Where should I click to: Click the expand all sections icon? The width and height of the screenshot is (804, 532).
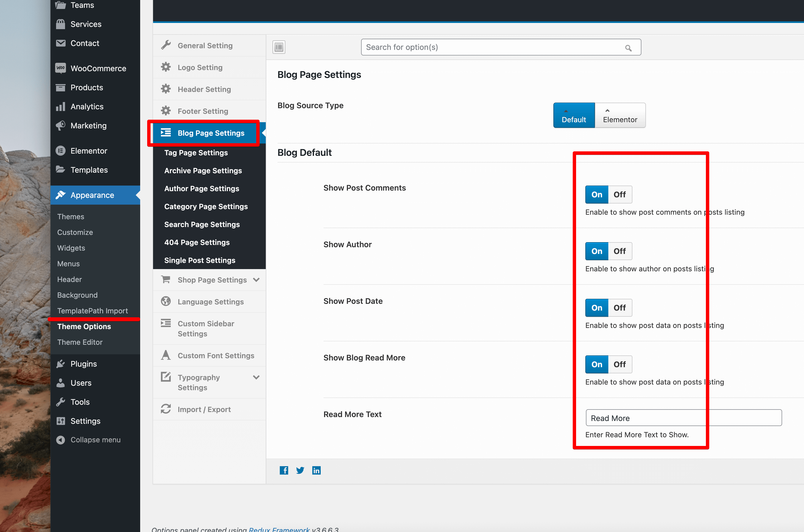pyautogui.click(x=279, y=47)
